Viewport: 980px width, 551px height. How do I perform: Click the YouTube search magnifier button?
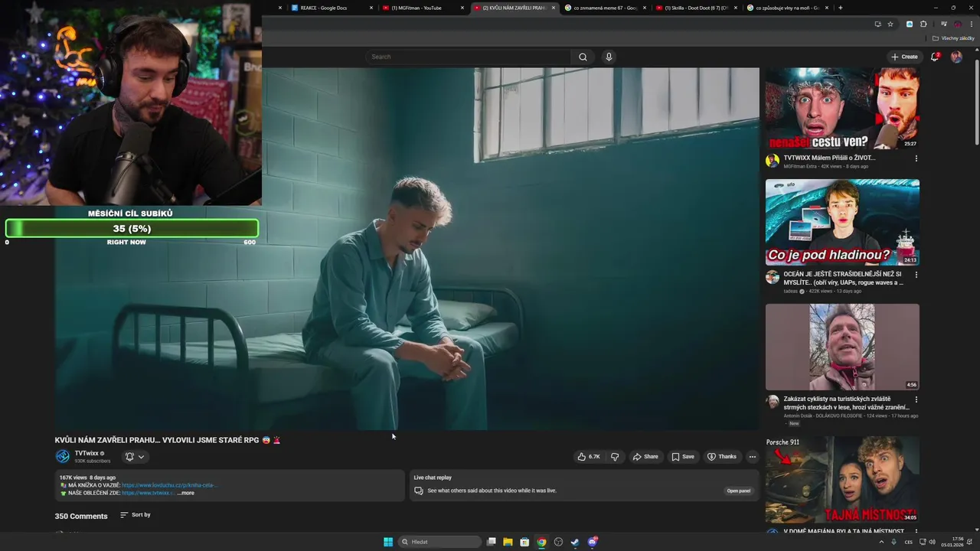(583, 57)
